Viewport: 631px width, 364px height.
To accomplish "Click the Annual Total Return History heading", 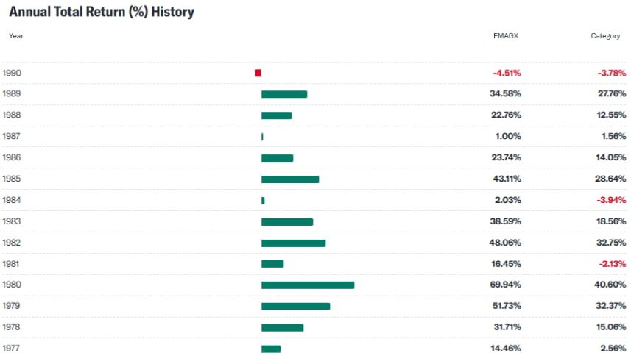I will pos(101,13).
